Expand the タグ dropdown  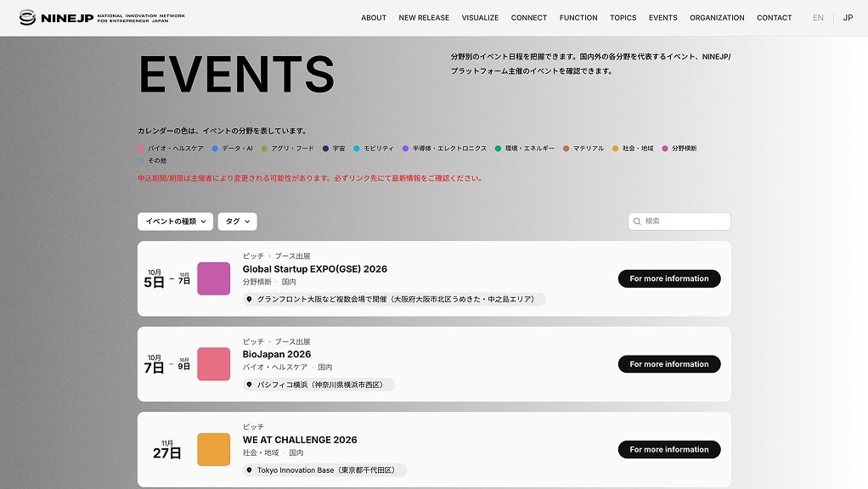238,222
